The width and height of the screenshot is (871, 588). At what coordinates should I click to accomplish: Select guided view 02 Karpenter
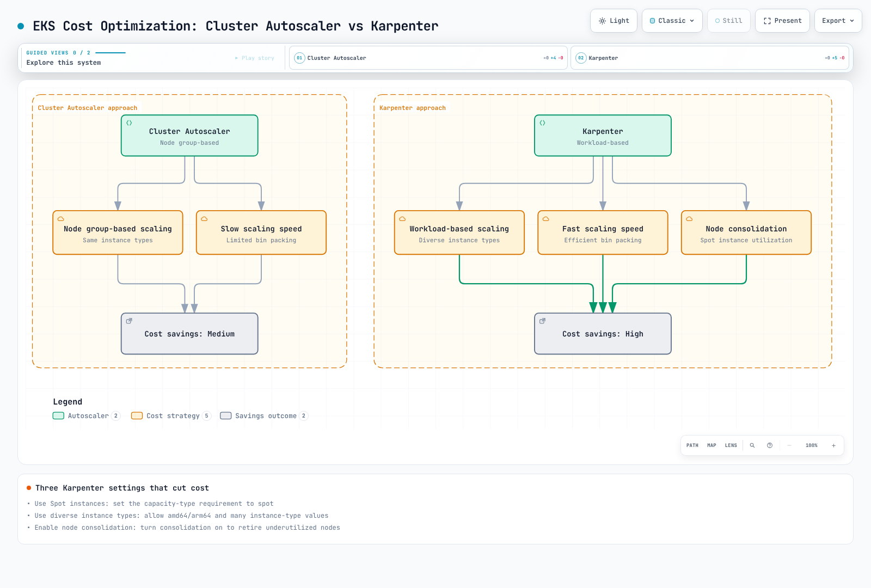click(710, 58)
